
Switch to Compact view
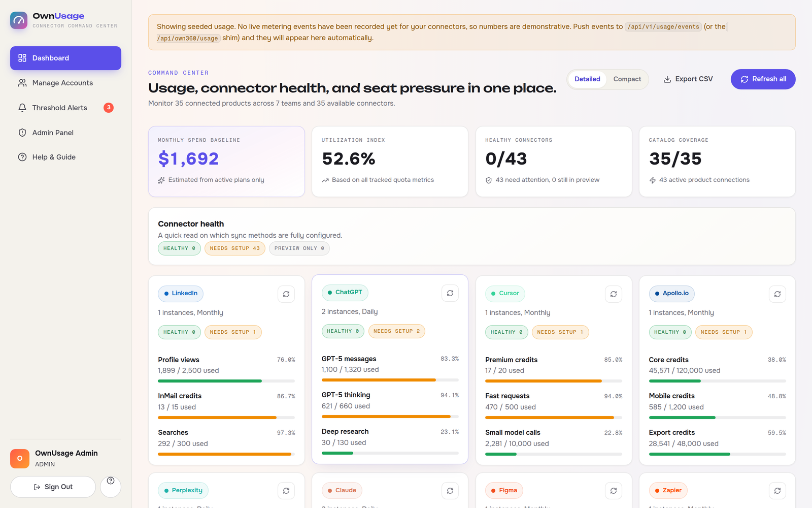point(627,79)
